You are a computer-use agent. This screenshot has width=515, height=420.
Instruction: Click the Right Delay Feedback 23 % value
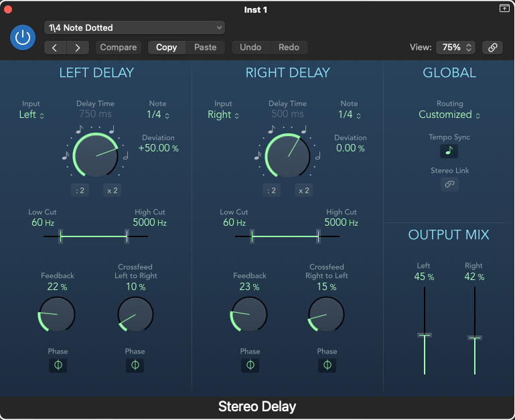(249, 287)
